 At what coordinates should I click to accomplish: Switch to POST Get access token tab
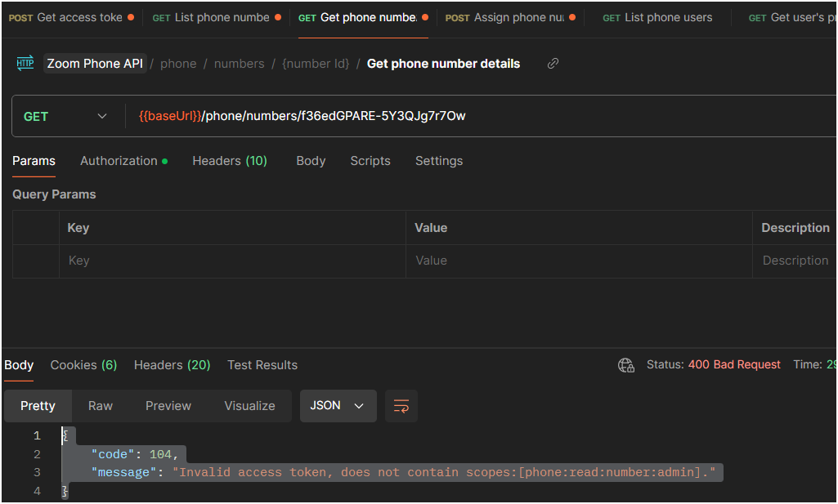(71, 18)
